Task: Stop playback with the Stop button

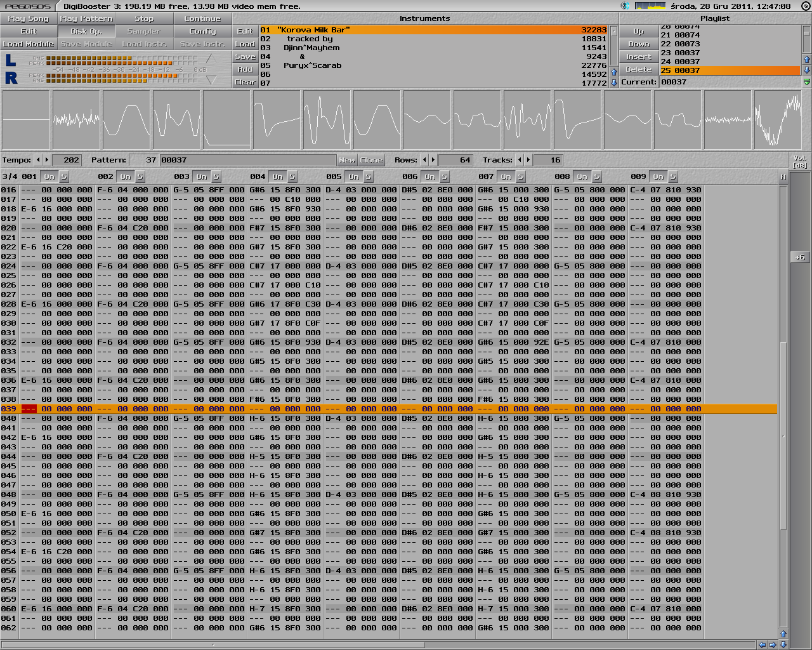Action: pyautogui.click(x=145, y=18)
